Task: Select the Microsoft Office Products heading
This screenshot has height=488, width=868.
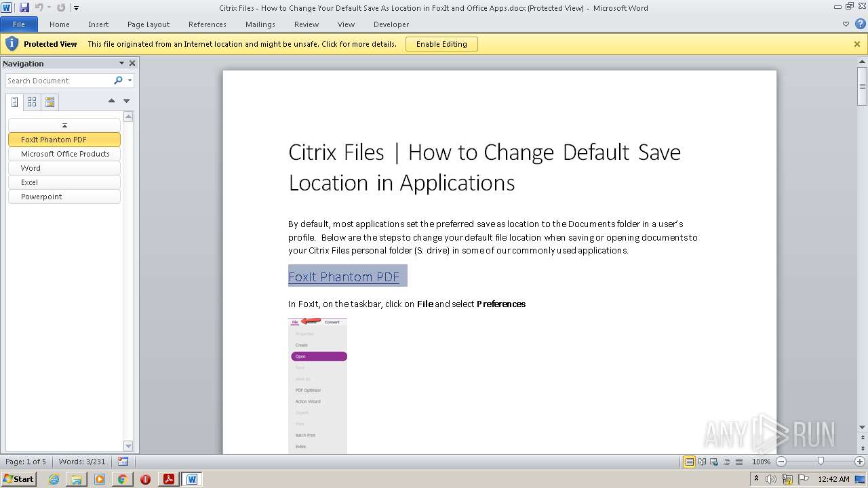Action: click(x=64, y=154)
